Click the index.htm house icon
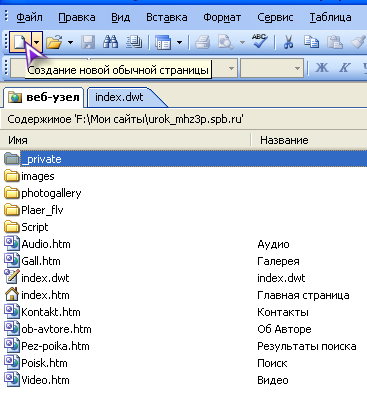Viewport: 367px width, 399px height. click(x=12, y=295)
